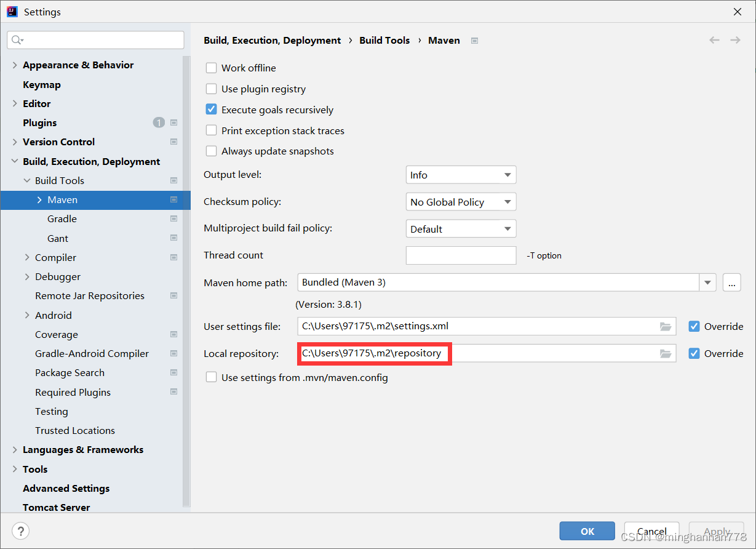Expand Languages & Frameworks section
This screenshot has height=549, width=756.
[x=15, y=449]
